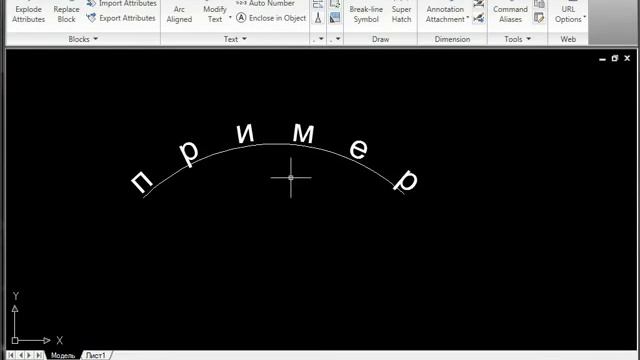Click the compass-shaped icon left of Break-line Symbol

click(x=318, y=18)
